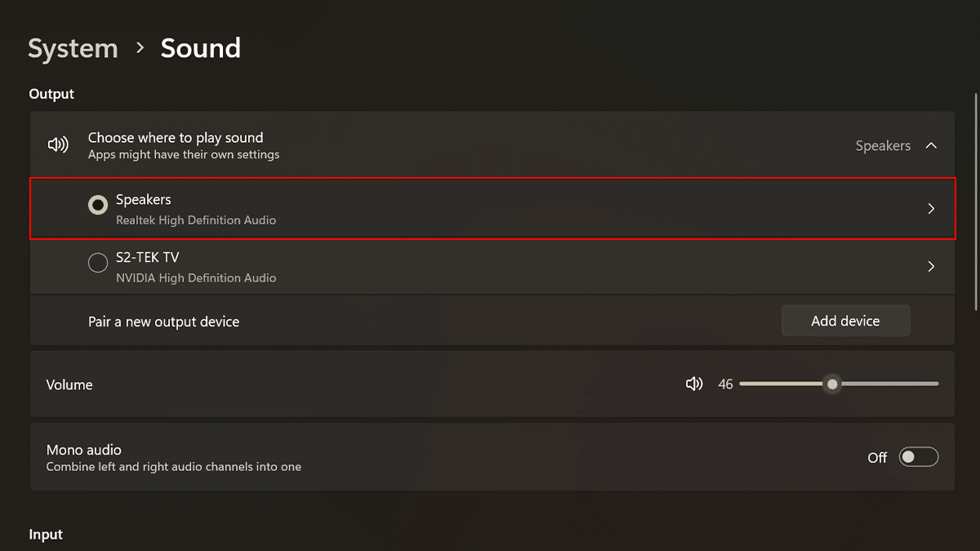Image resolution: width=980 pixels, height=551 pixels.
Task: Click speaker icon beside Choose where to play sound
Action: coord(58,145)
